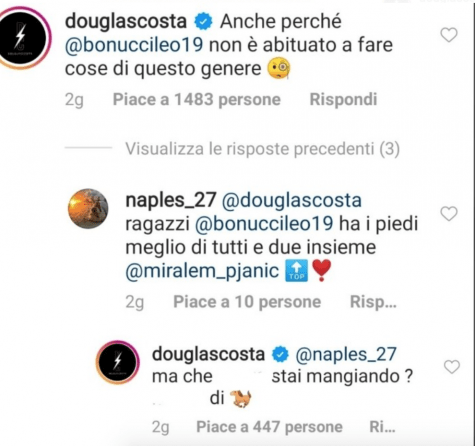Like douglascosta's reply about mangiando

(452, 367)
